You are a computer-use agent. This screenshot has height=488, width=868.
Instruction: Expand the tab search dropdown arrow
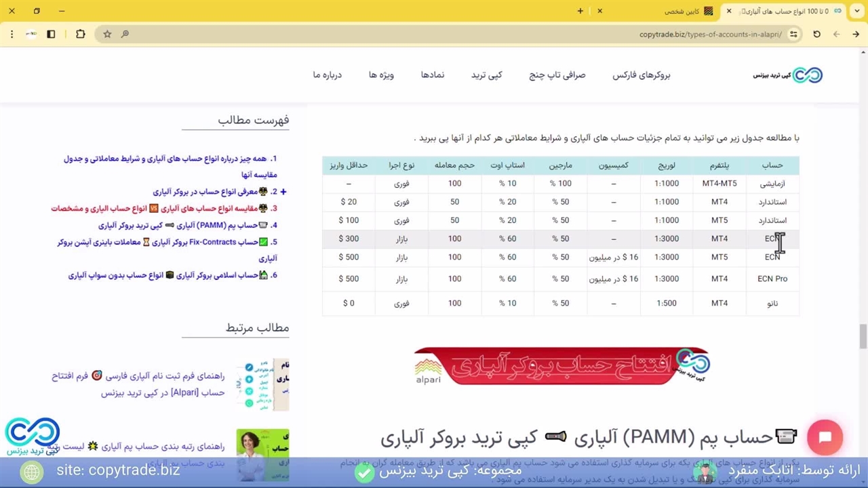coord(856,11)
